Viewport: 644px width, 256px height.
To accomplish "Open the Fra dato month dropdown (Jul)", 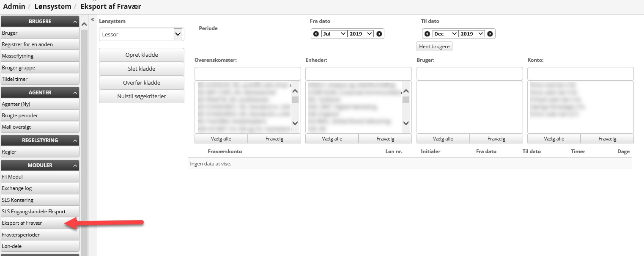I will 334,34.
